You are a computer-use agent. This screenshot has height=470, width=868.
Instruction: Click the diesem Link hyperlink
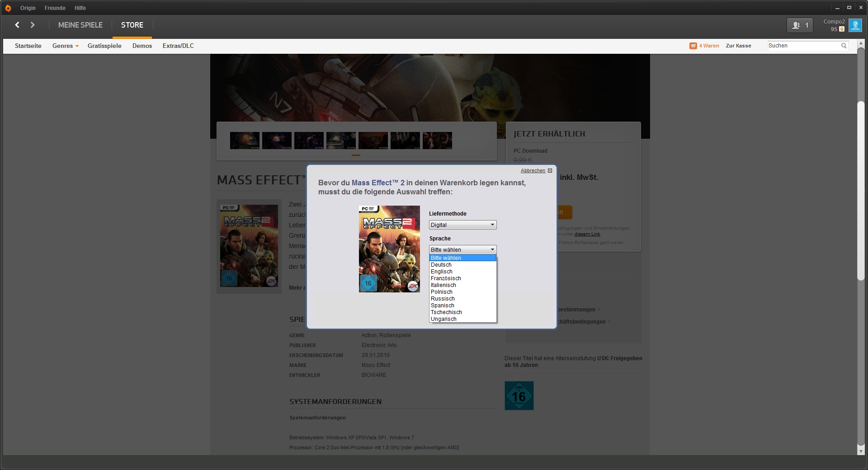587,234
